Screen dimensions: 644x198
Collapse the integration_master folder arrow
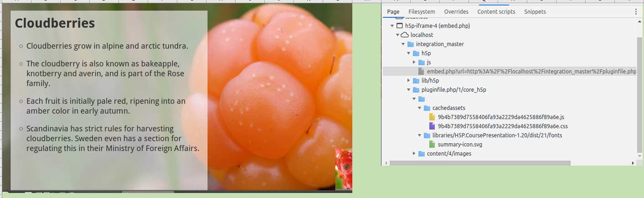pos(403,44)
